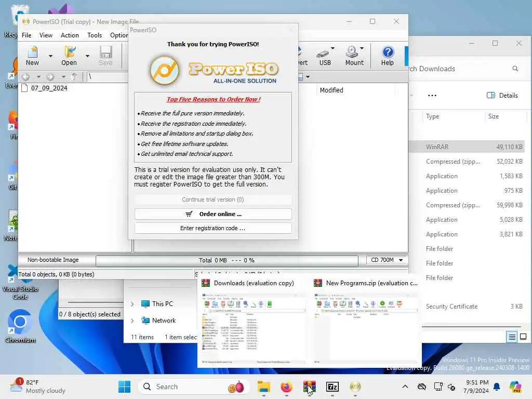Click the Up folder arrow in PowerISO
Viewport: 532px width, 399px height.
click(74, 77)
